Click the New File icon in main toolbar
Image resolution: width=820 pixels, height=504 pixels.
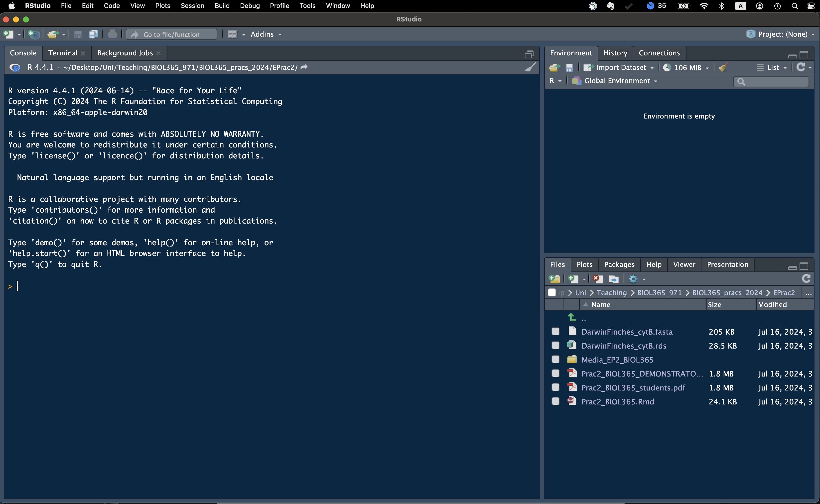coord(8,34)
